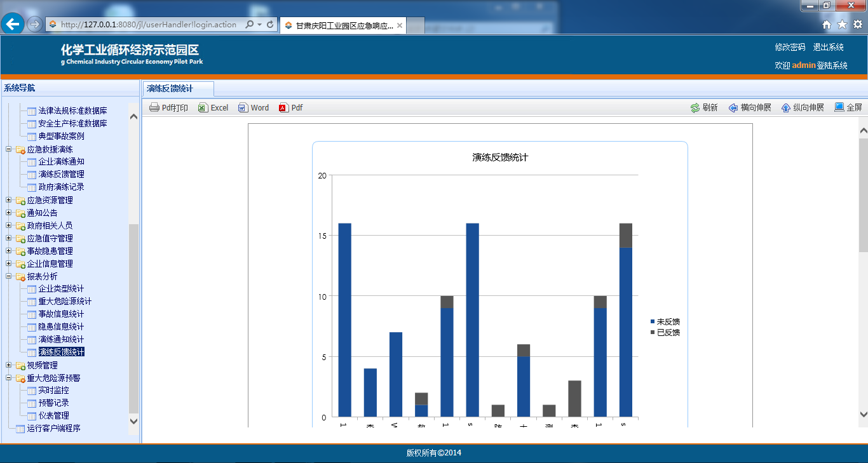Screen dimensions: 868x463
Task: Open 事故信息统计 report
Action: click(x=61, y=314)
